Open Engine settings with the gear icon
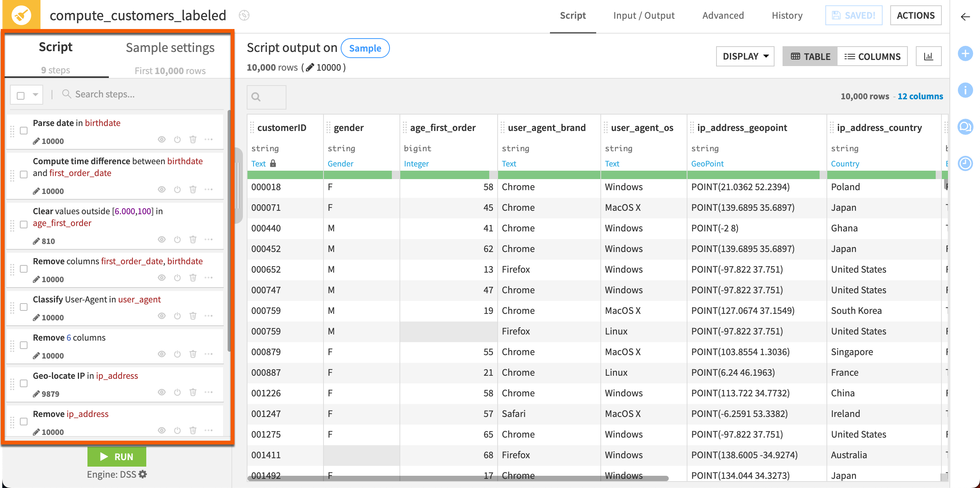This screenshot has height=488, width=980. point(143,474)
